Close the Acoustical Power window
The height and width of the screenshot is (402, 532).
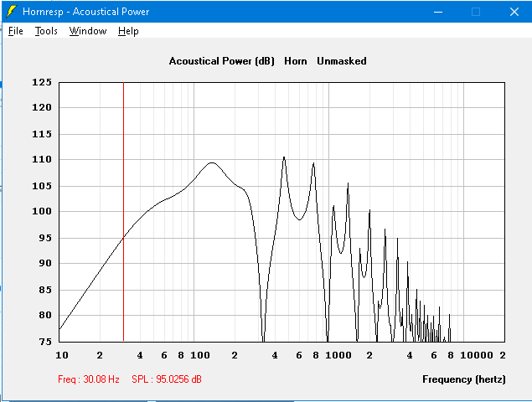514,12
